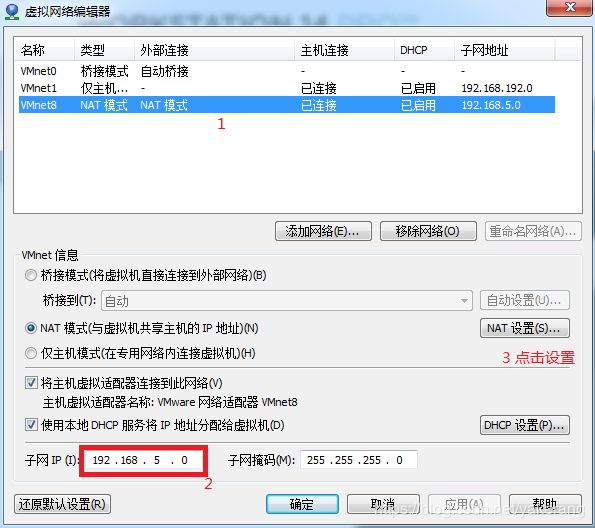The width and height of the screenshot is (595, 528).
Task: Click 桥接模式 type cell of VMnet0
Action: click(104, 71)
